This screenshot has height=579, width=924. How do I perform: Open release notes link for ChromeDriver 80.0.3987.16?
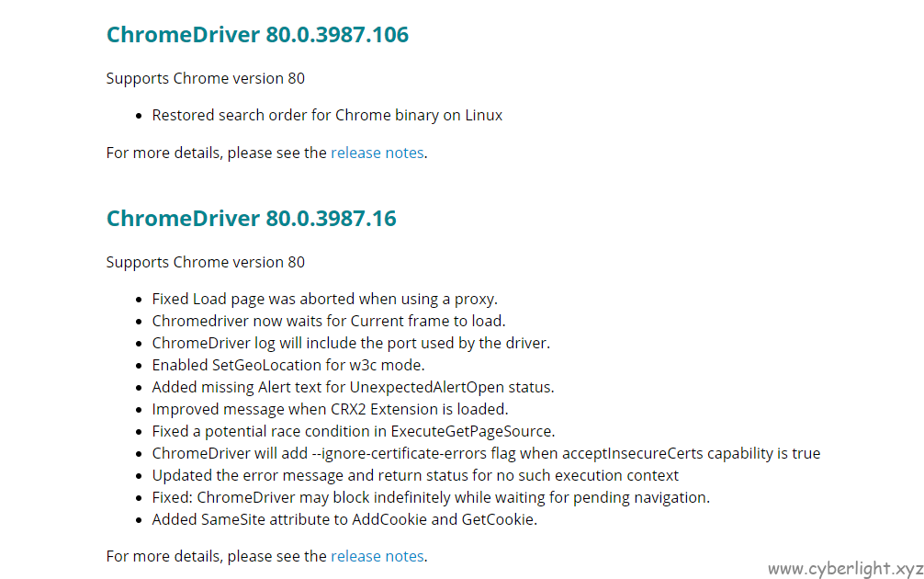pos(377,556)
